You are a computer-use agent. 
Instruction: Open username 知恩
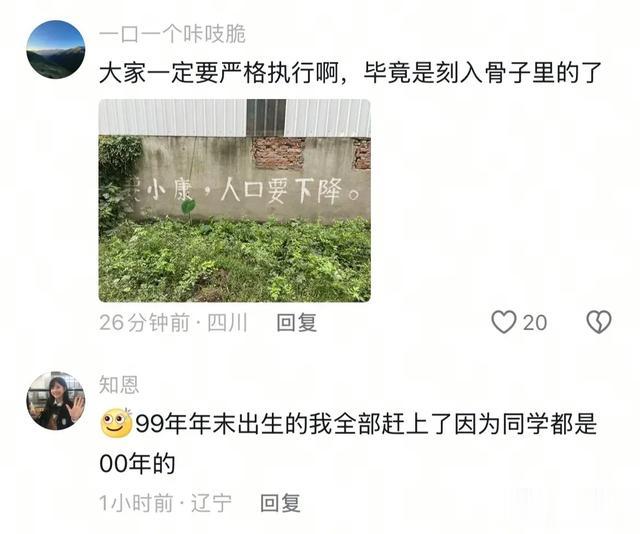(x=119, y=385)
